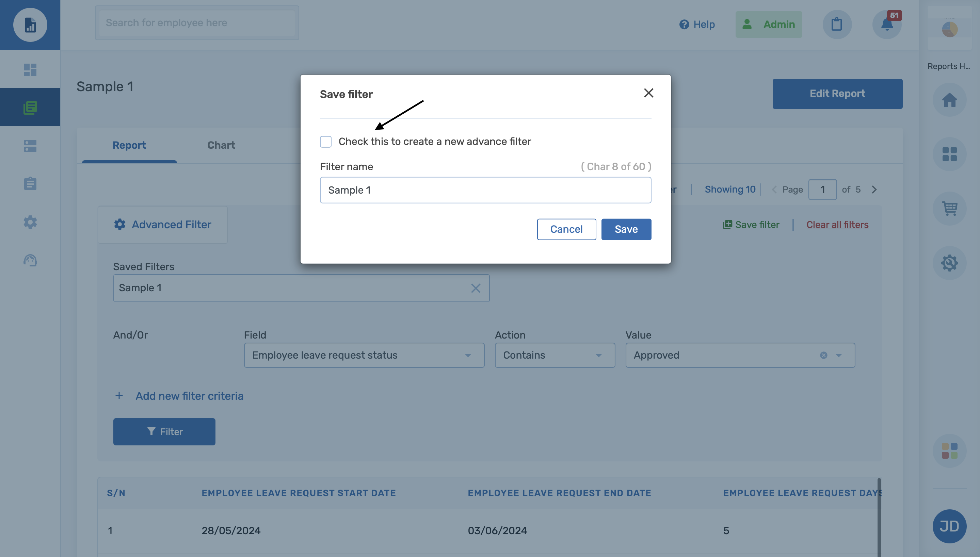Open the Advanced Filter panel
Screen dimensions: 980x557
[163, 225]
